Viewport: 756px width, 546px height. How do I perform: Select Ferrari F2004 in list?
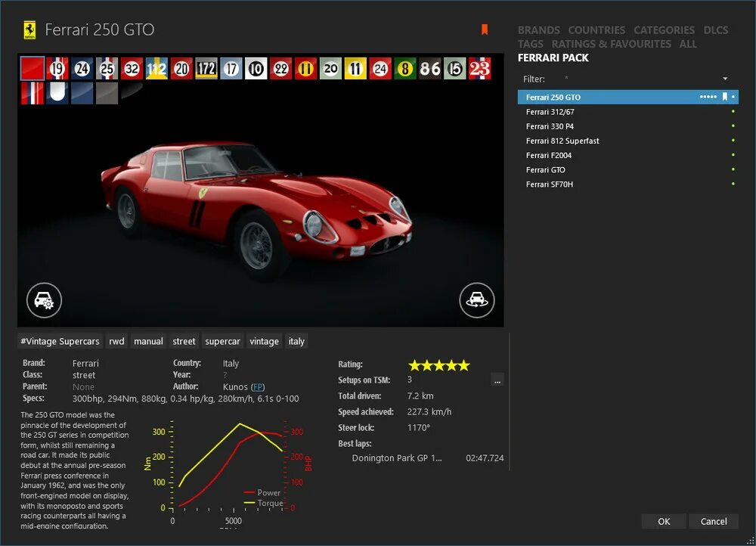[x=627, y=155]
